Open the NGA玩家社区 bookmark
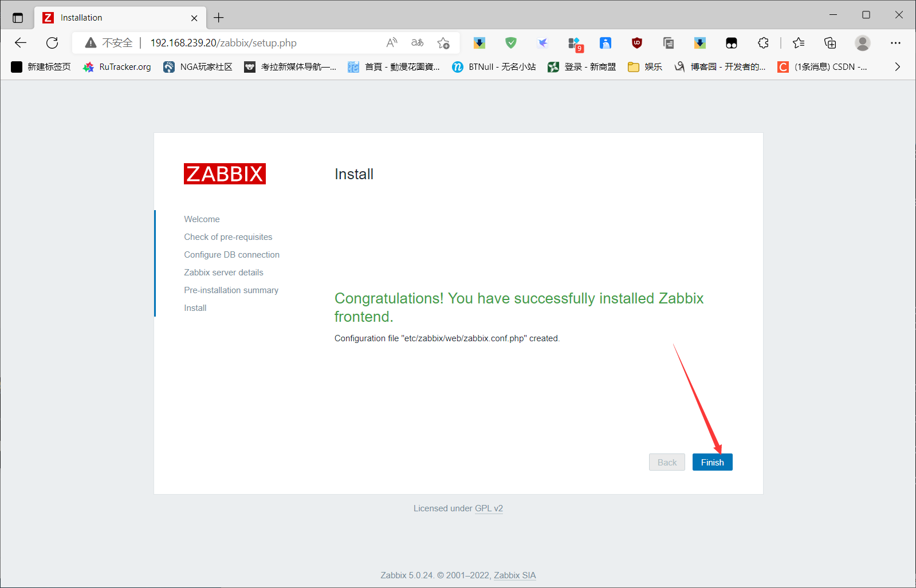This screenshot has height=588, width=916. [x=198, y=67]
